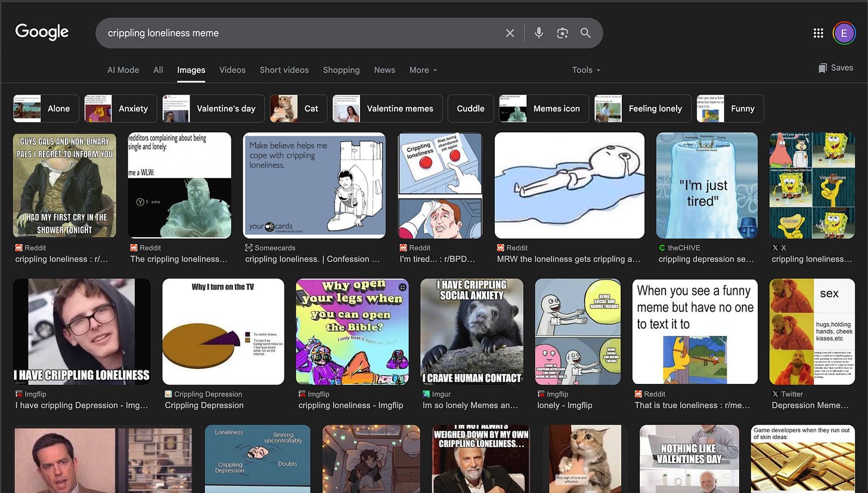Open the running away balloon meme
The image size is (868, 493).
pyautogui.click(x=578, y=331)
